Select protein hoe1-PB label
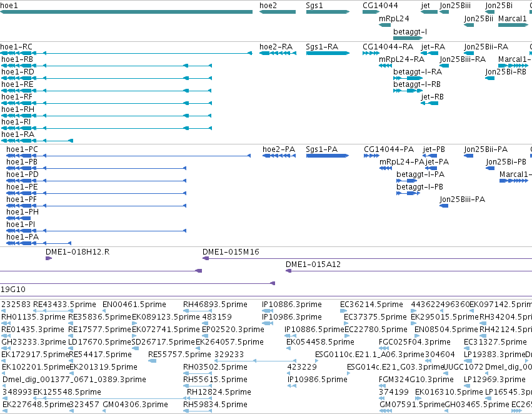The image size is (532, 414). [22, 162]
